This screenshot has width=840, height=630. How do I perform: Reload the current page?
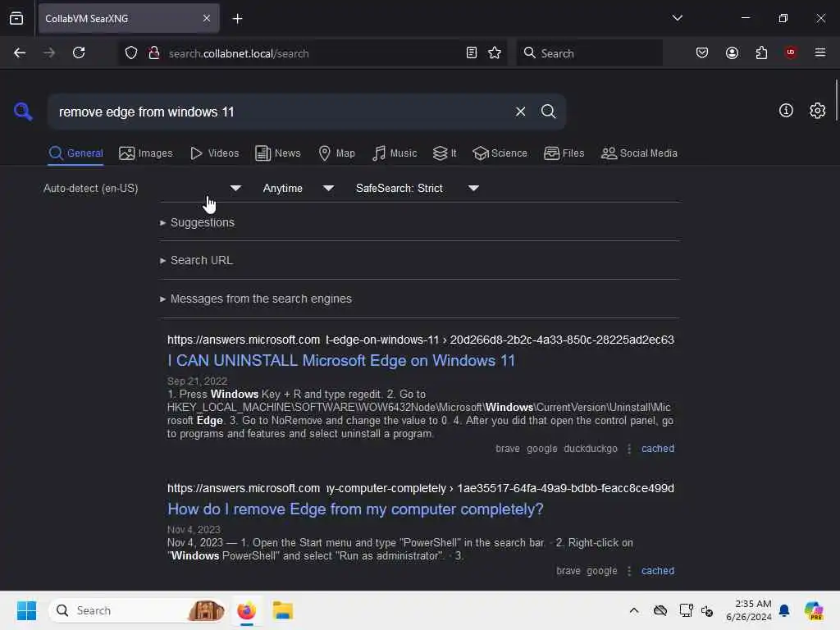(79, 53)
